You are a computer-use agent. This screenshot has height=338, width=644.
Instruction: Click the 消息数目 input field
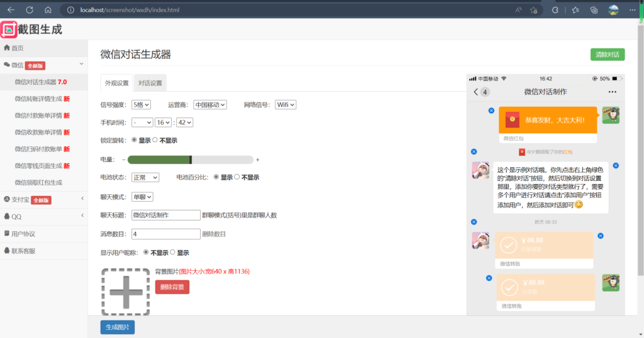tap(166, 234)
